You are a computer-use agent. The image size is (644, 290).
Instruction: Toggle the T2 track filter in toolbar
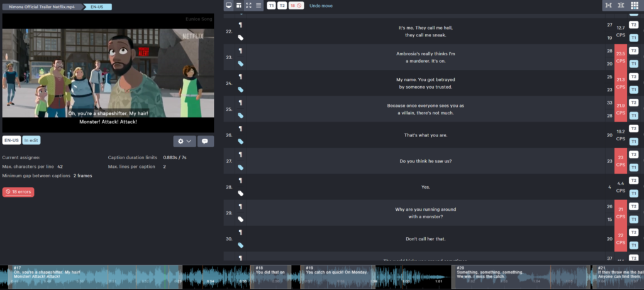click(x=282, y=6)
